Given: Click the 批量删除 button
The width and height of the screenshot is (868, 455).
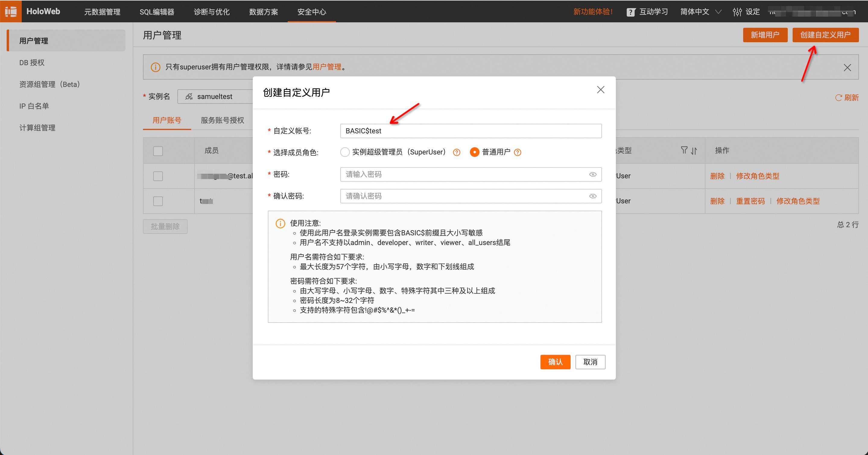Looking at the screenshot, I should [x=165, y=227].
